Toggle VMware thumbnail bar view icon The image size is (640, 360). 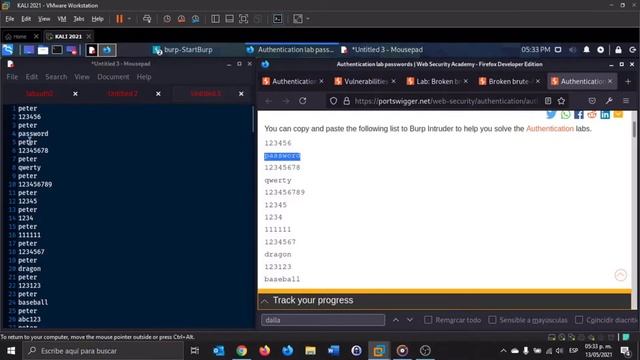tap(229, 19)
